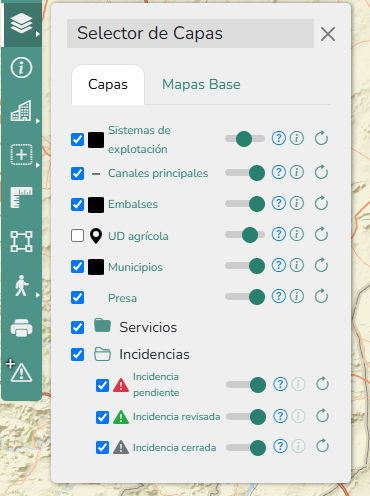Uncheck Sistemas de explotación layer checkbox

(77, 139)
